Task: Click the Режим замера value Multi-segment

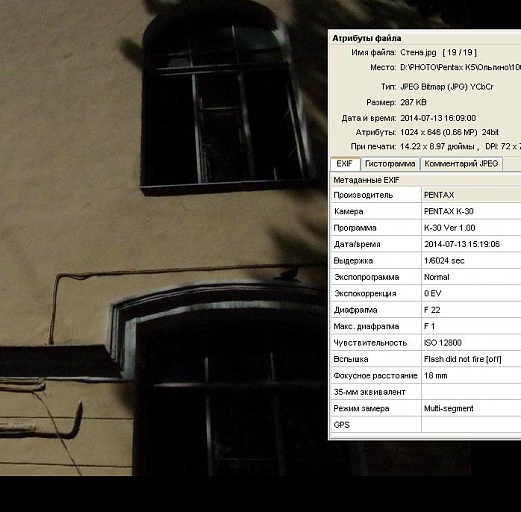Action: point(449,408)
